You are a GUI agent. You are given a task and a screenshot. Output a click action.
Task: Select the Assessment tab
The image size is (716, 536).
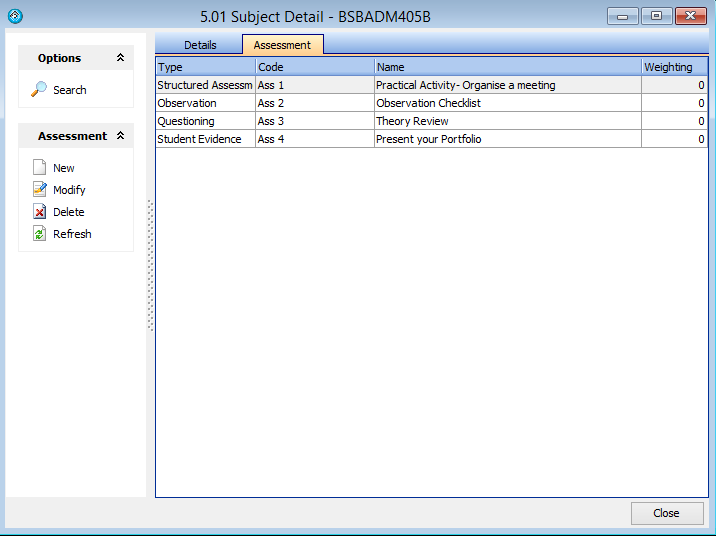[x=282, y=45]
